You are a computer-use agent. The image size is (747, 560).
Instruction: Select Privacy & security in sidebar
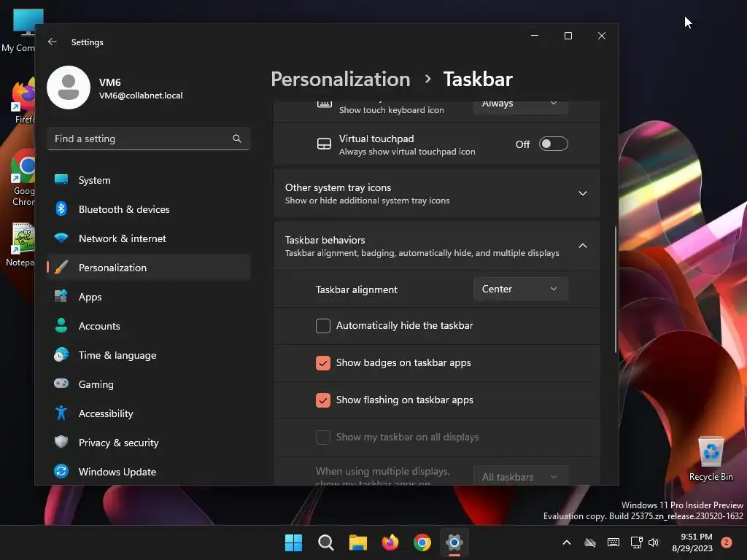point(149,443)
